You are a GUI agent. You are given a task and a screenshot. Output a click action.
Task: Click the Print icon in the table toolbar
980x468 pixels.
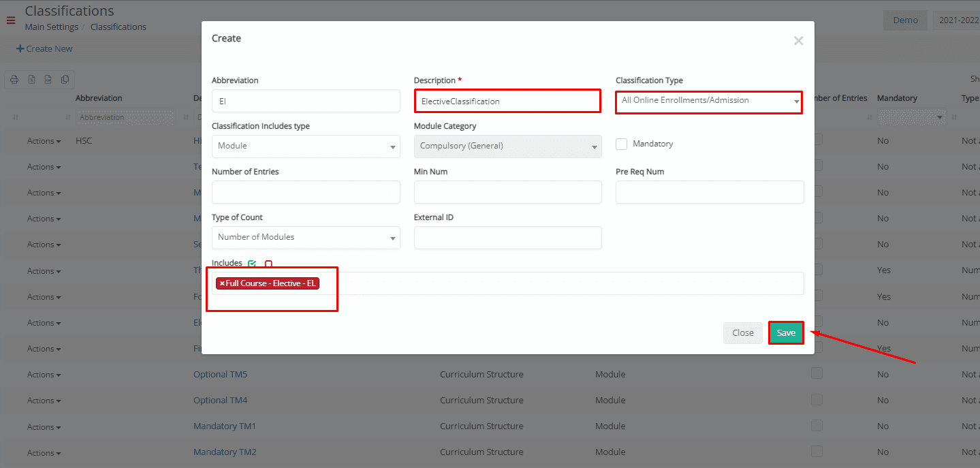14,79
